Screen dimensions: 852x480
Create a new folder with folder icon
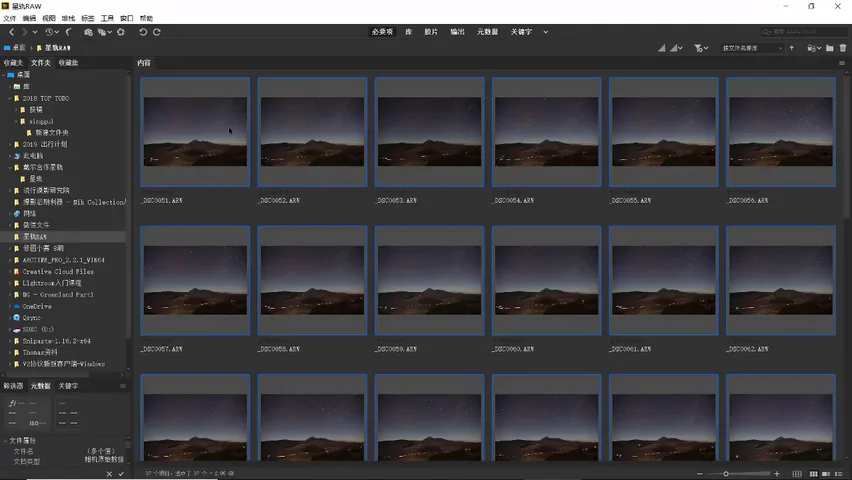(830, 48)
